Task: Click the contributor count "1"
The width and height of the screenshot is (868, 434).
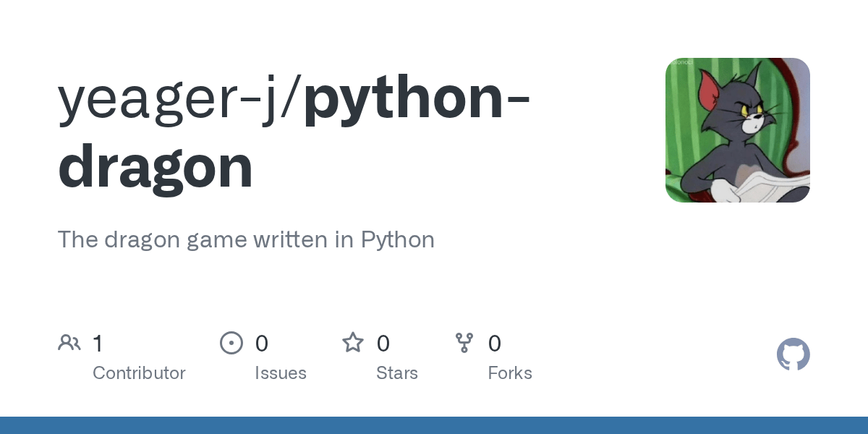Action: [98, 344]
